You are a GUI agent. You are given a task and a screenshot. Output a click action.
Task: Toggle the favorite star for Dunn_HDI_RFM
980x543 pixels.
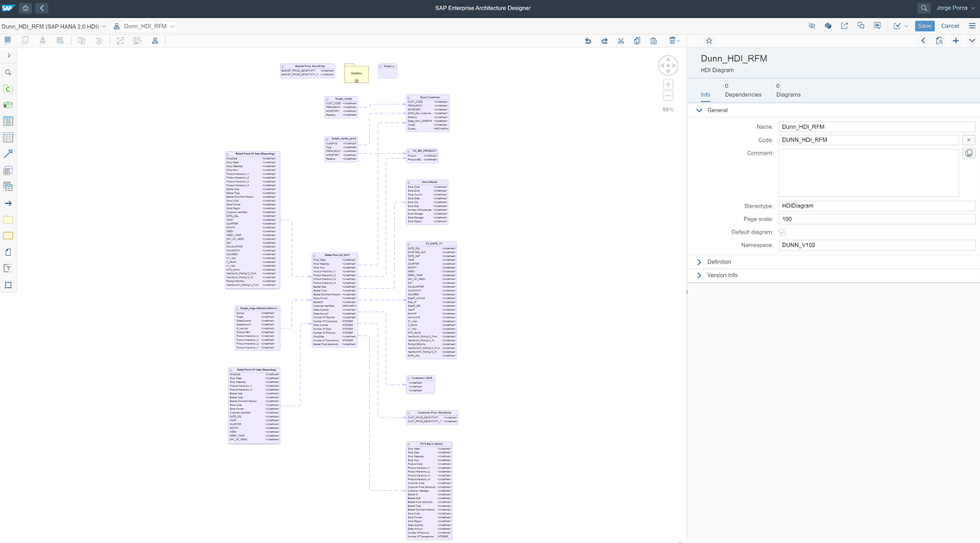pos(708,40)
